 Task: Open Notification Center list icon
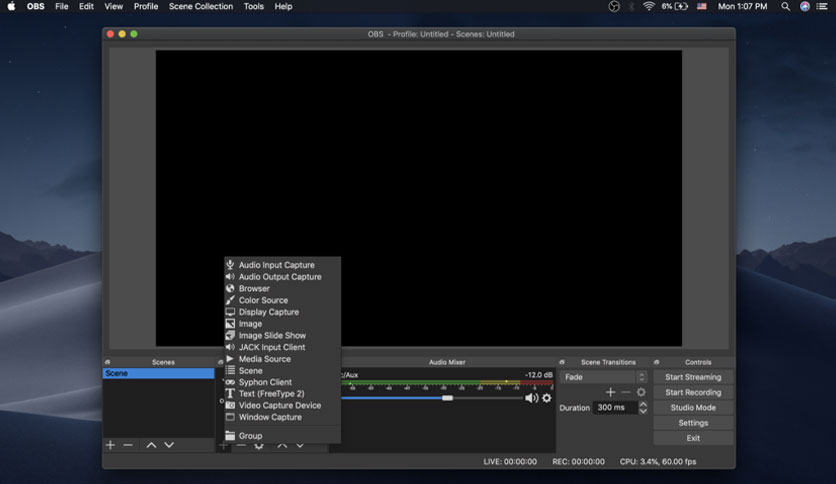[x=822, y=6]
